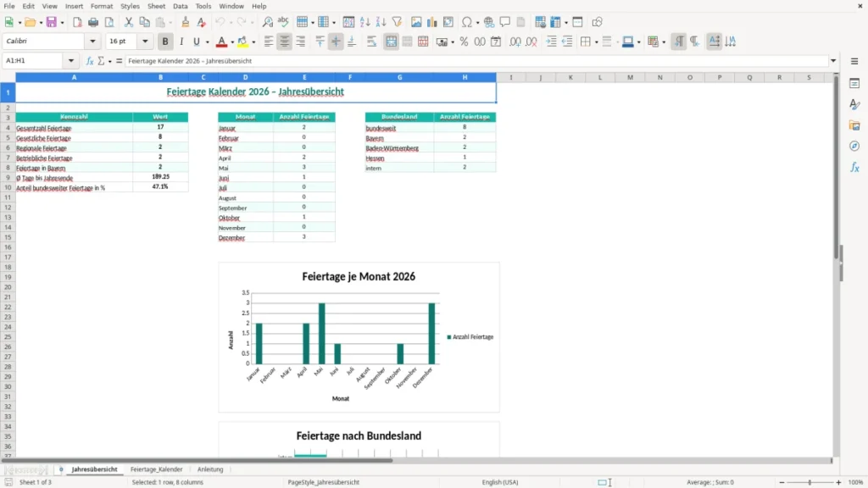Insert a special character with the Omega icon
Screen dimensions: 868x488
tap(467, 22)
